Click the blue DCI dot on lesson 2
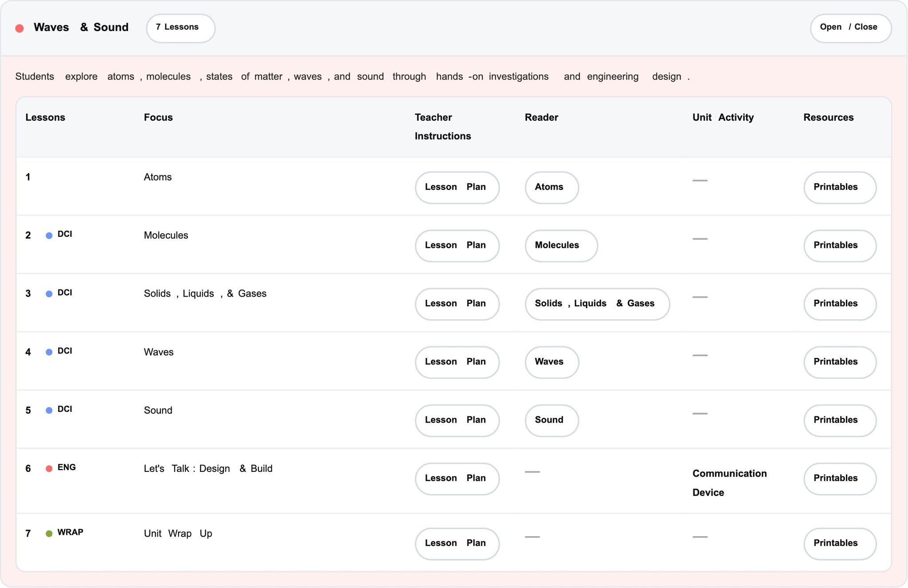Image resolution: width=908 pixels, height=588 pixels. [x=49, y=235]
